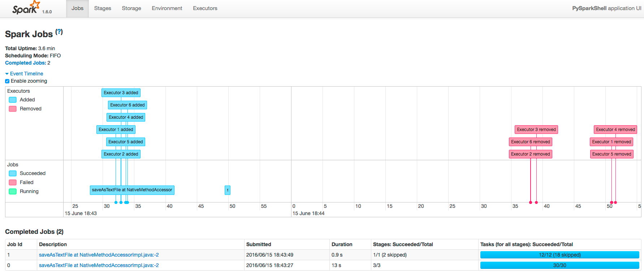Click the Spark logo icon

pyautogui.click(x=25, y=8)
